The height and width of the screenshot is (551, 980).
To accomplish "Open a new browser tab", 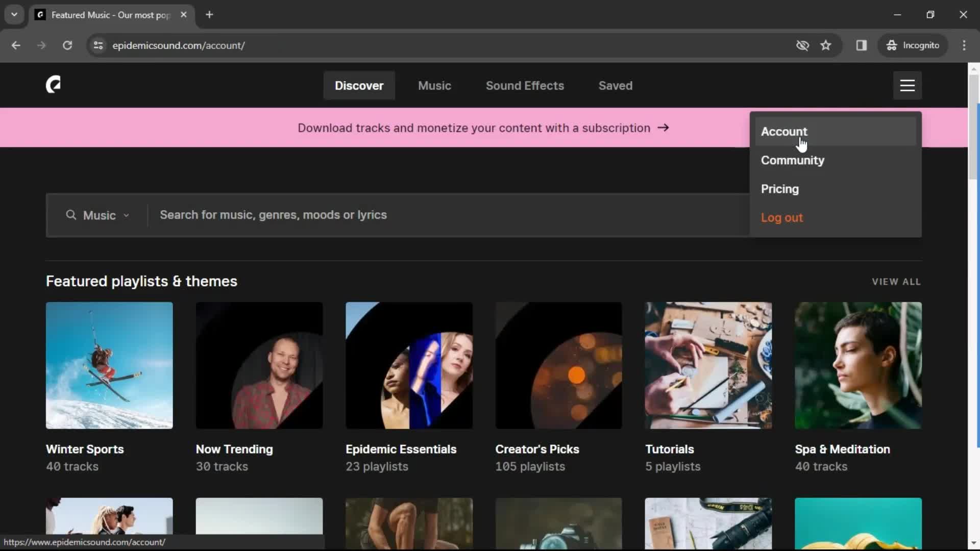I will pyautogui.click(x=209, y=15).
